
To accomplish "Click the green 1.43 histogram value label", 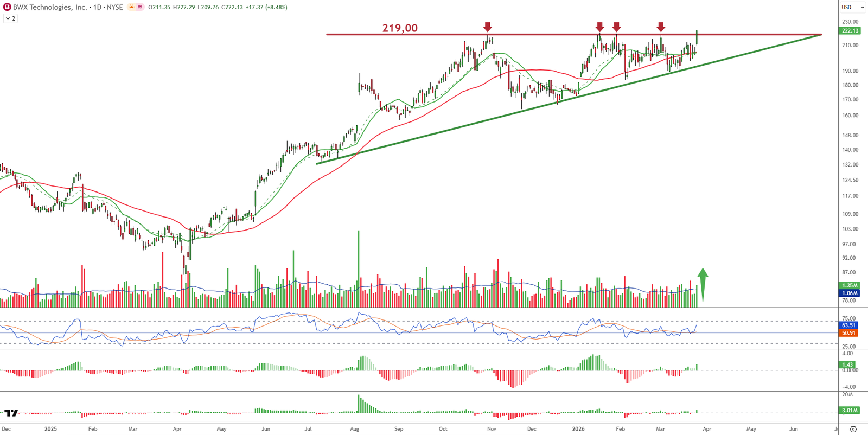I will pyautogui.click(x=847, y=365).
